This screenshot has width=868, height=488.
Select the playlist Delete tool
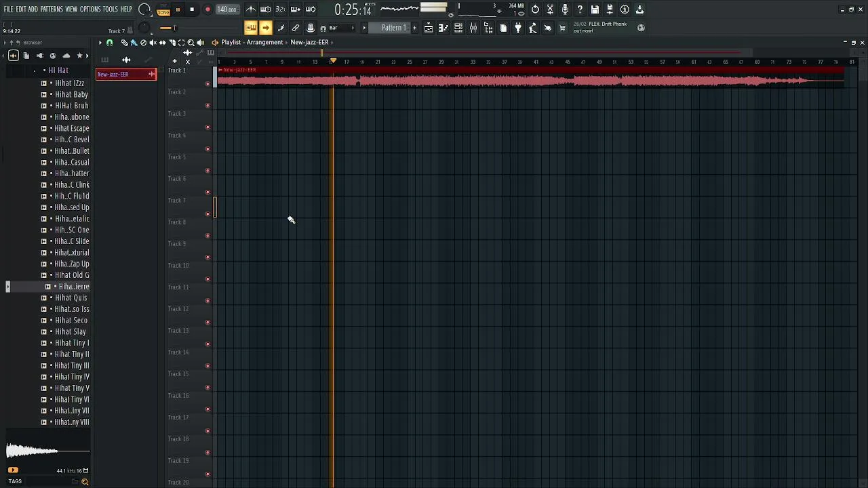(143, 43)
